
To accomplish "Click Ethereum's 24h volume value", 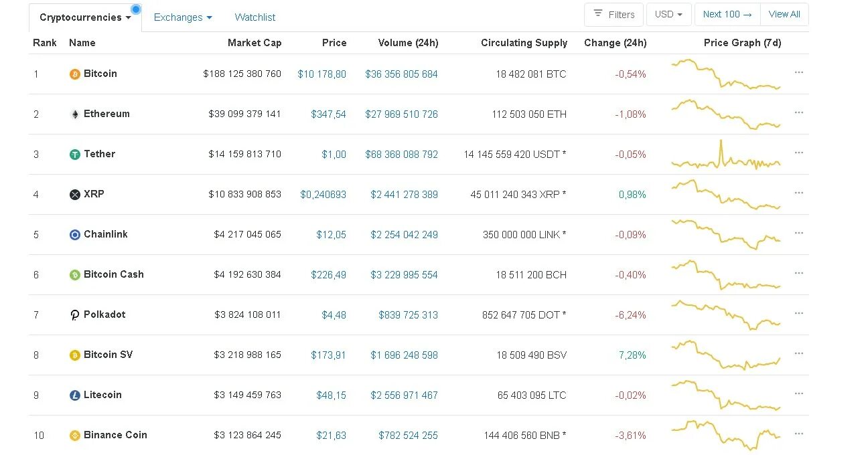I will [x=401, y=114].
